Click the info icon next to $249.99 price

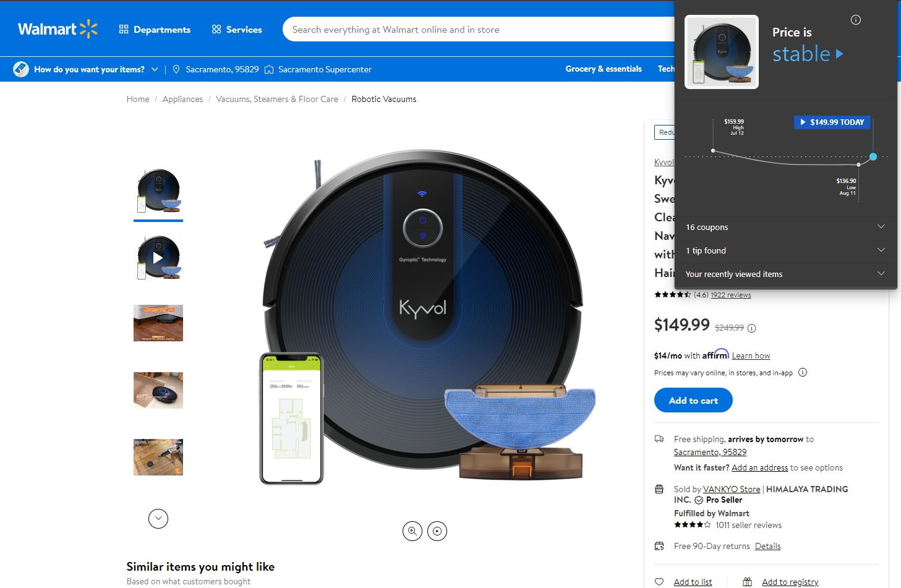point(752,328)
